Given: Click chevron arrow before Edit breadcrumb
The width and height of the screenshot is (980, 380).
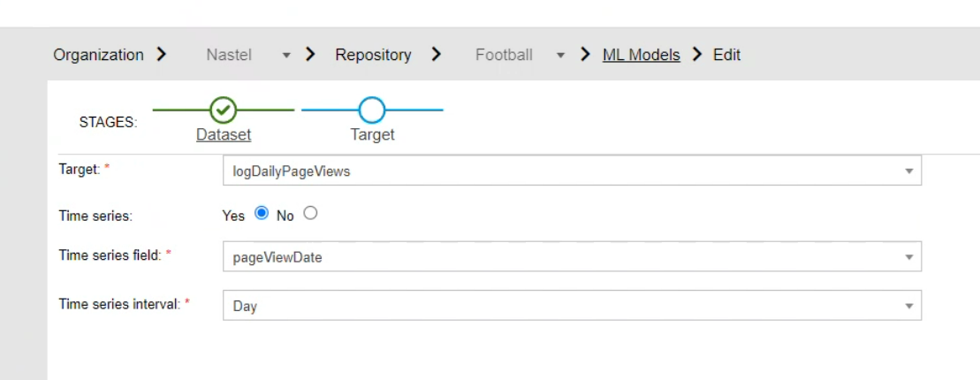Looking at the screenshot, I should point(697,55).
